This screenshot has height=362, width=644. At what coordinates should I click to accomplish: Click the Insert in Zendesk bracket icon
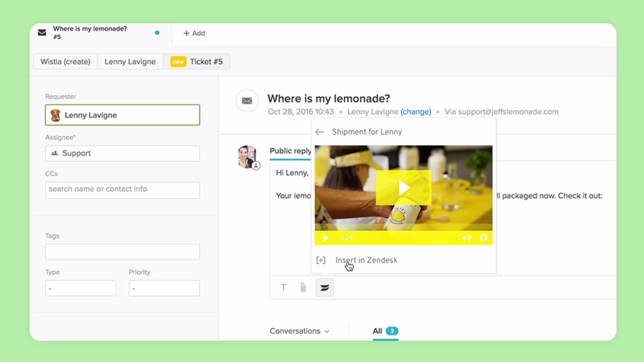point(321,260)
